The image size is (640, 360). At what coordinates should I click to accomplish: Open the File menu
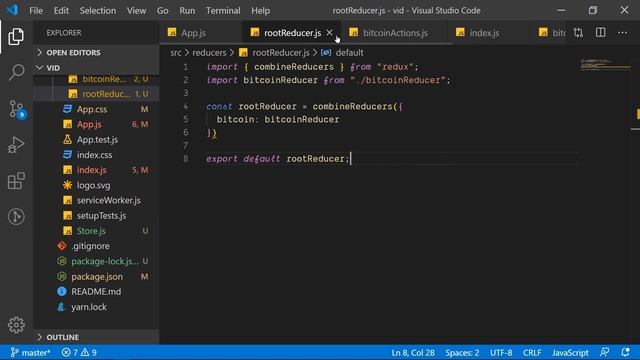(36, 11)
